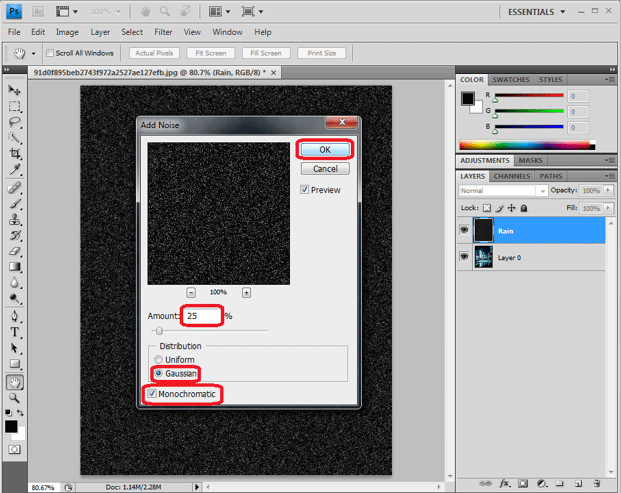This screenshot has height=493, width=621.
Task: Select the Brush tool
Action: click(15, 204)
